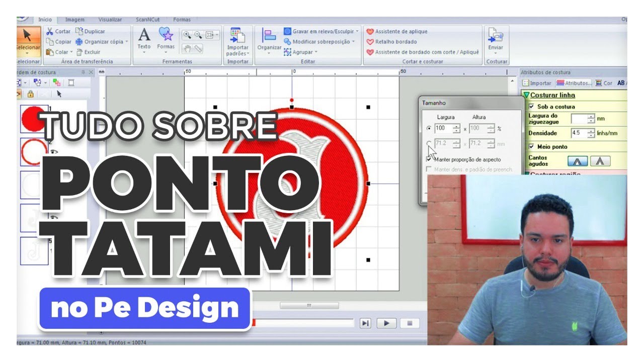Click the zoom out magnifier
This screenshot has height=362, width=644.
point(198,35)
